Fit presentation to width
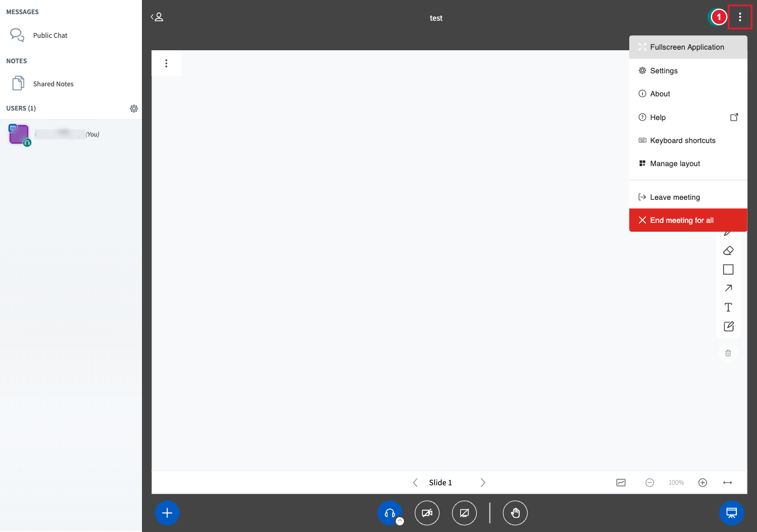 click(727, 482)
